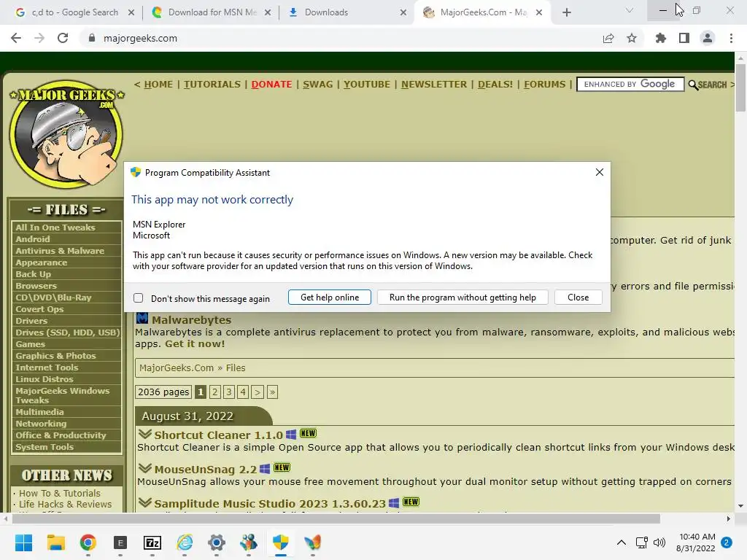Open the SWAG navigation link
Screen dimensions: 747x560
[318, 85]
